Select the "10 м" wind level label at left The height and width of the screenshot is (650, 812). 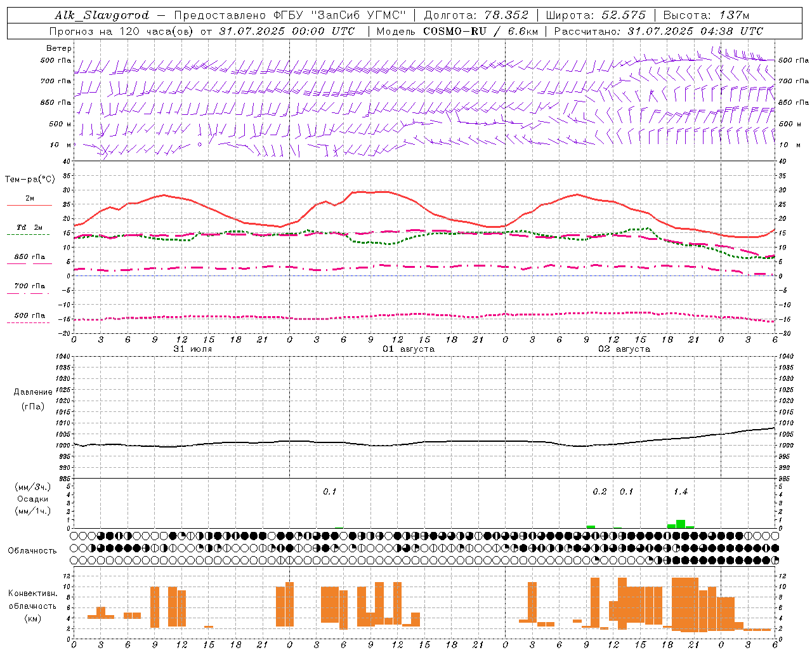(61, 145)
